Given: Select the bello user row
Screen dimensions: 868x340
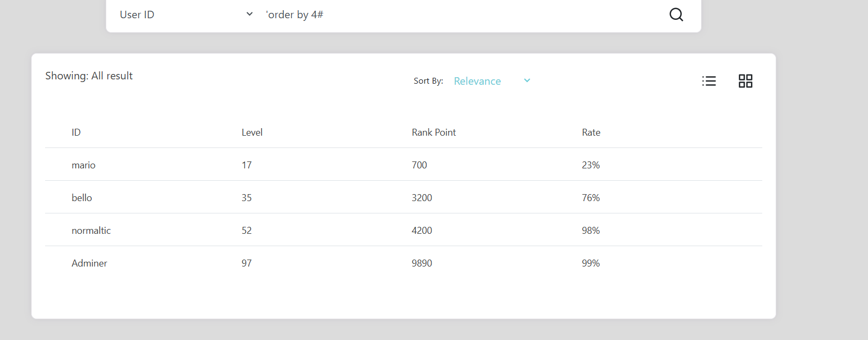Looking at the screenshot, I should click(404, 197).
